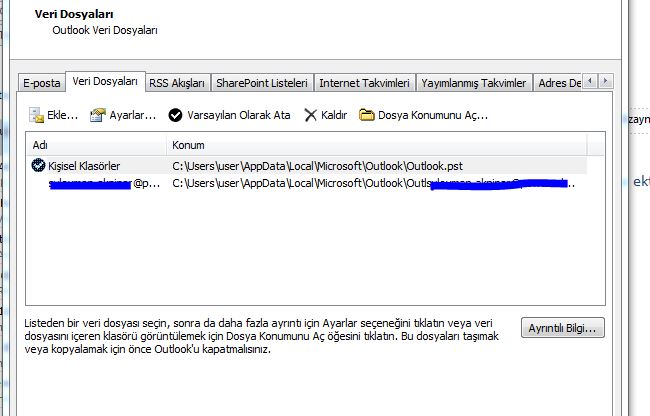Switch to the E-posta tab
Viewport: 650px width, 416px height.
point(41,83)
